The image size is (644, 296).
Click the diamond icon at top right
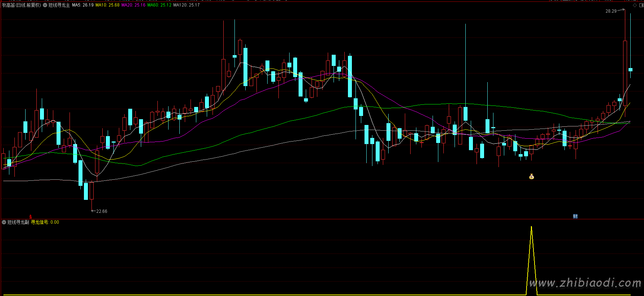click(635, 5)
